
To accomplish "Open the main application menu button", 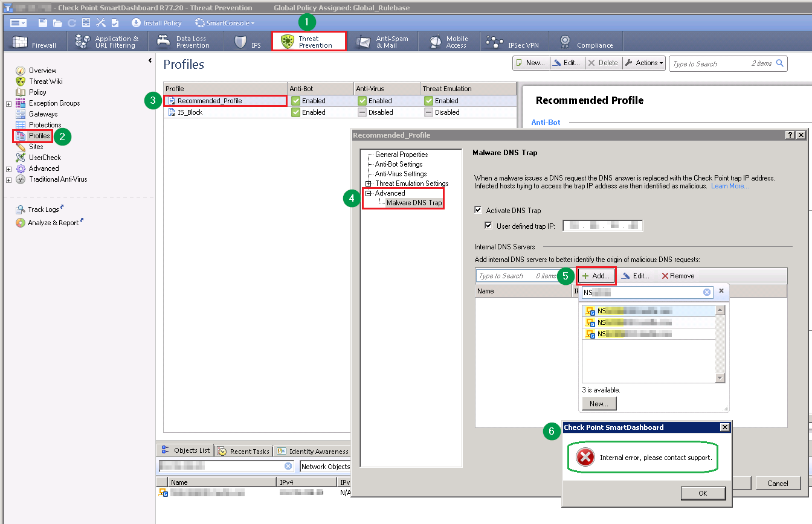I will point(18,23).
